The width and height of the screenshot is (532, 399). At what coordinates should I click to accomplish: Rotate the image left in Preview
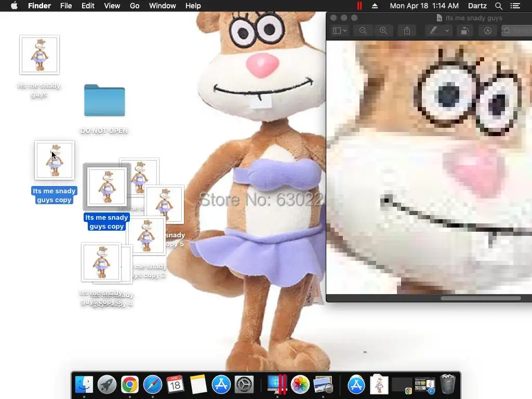[465, 31]
